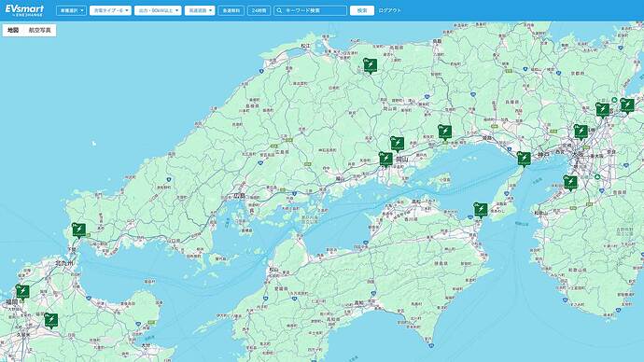Click the magnifier icon in search box
Image resolution: width=644 pixels, height=362 pixels.
[x=279, y=10]
